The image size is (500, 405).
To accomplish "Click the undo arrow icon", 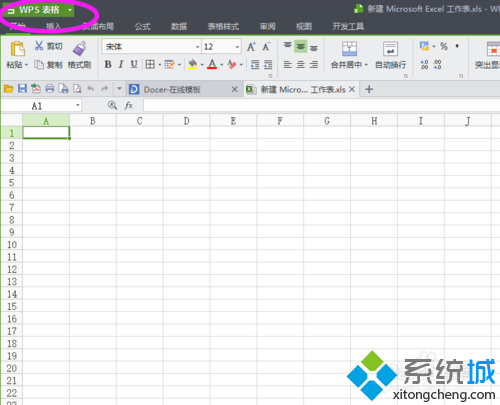I will (91, 89).
